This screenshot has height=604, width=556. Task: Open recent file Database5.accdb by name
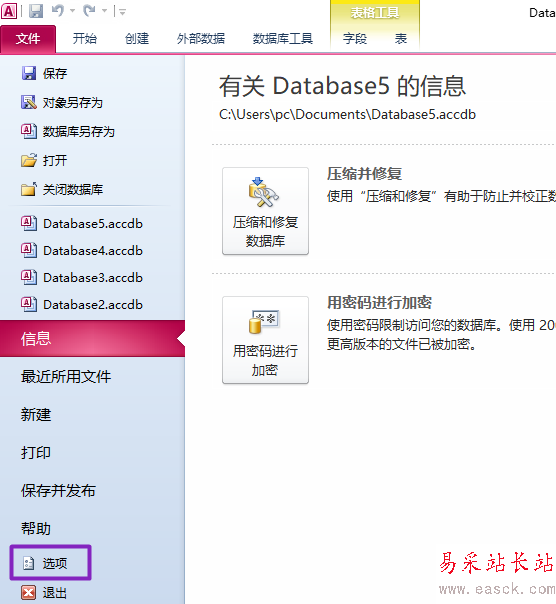93,223
